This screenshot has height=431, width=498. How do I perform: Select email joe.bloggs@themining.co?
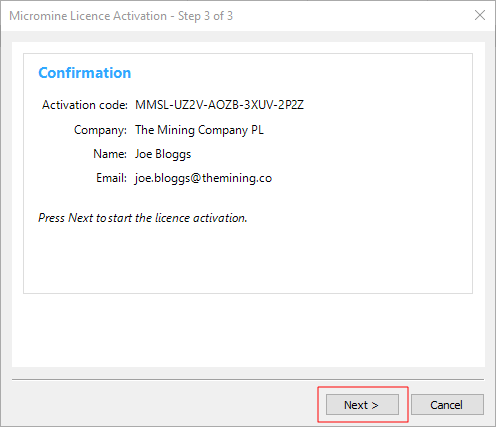(203, 178)
